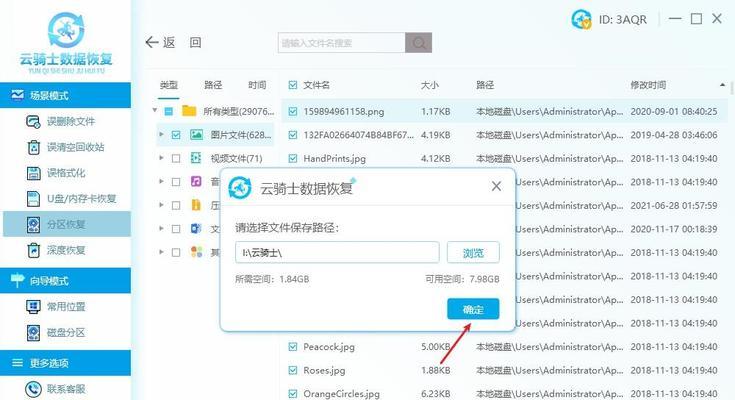Viewport: 735px width, 400px height.
Task: Switch to the 路径 tab
Action: [x=213, y=85]
